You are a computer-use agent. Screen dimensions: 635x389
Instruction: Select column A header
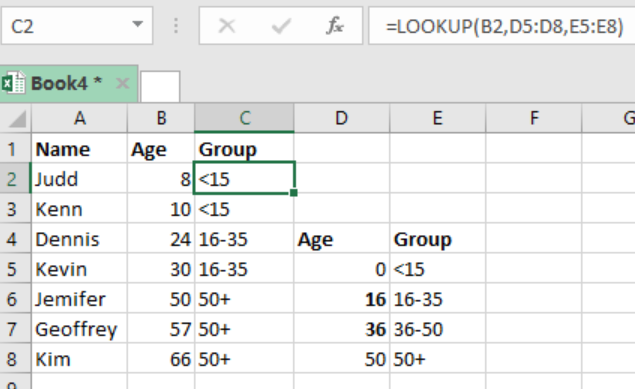point(79,118)
